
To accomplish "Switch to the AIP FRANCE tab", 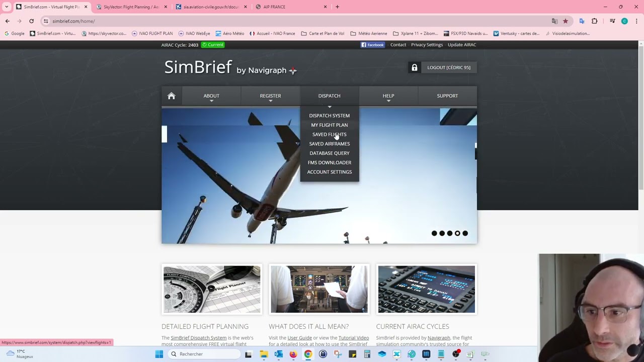I will pos(292,7).
